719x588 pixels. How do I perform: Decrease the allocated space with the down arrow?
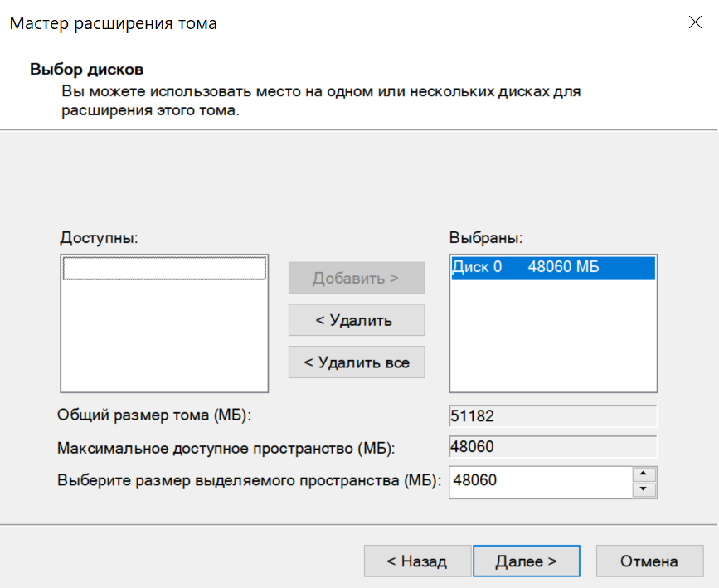644,490
